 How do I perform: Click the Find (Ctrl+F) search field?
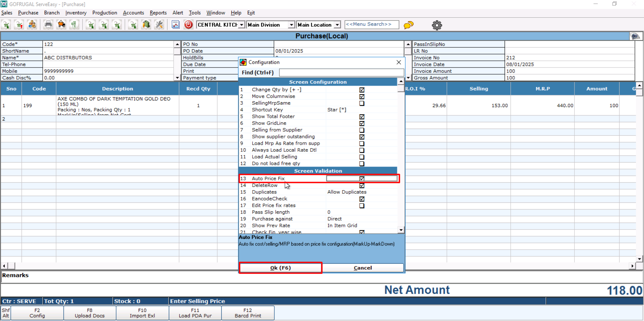point(341,73)
